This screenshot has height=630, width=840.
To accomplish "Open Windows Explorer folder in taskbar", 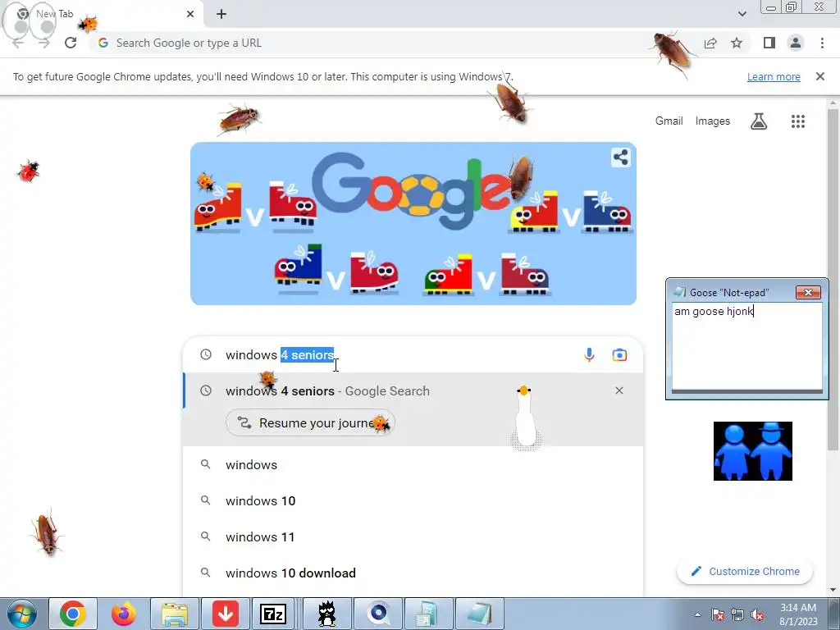I will pyautogui.click(x=175, y=614).
